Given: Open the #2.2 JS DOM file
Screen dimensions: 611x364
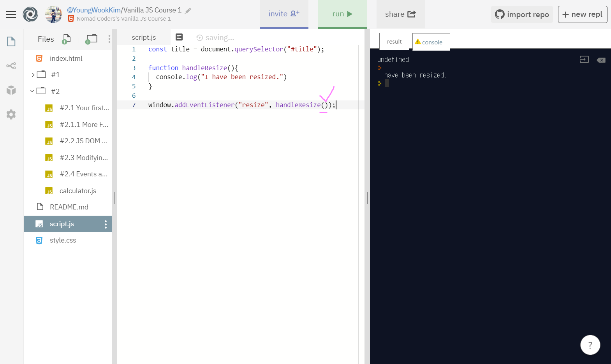Looking at the screenshot, I should coord(68,141).
